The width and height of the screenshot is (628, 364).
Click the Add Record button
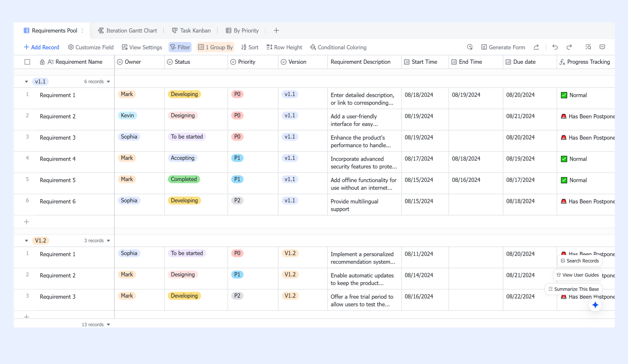tap(41, 47)
